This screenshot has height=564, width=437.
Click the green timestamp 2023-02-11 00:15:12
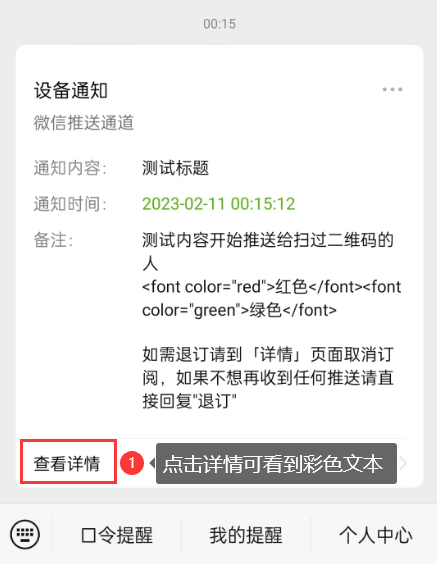pos(219,204)
